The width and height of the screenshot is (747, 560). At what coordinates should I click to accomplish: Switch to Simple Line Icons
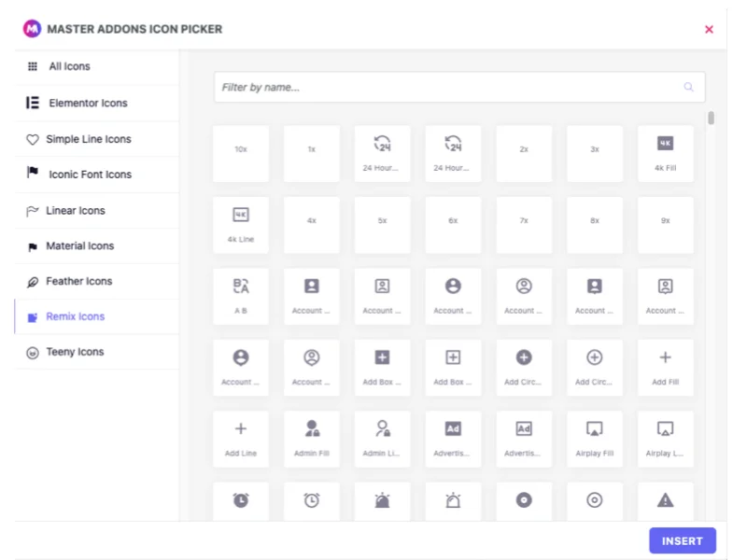pyautogui.click(x=97, y=139)
